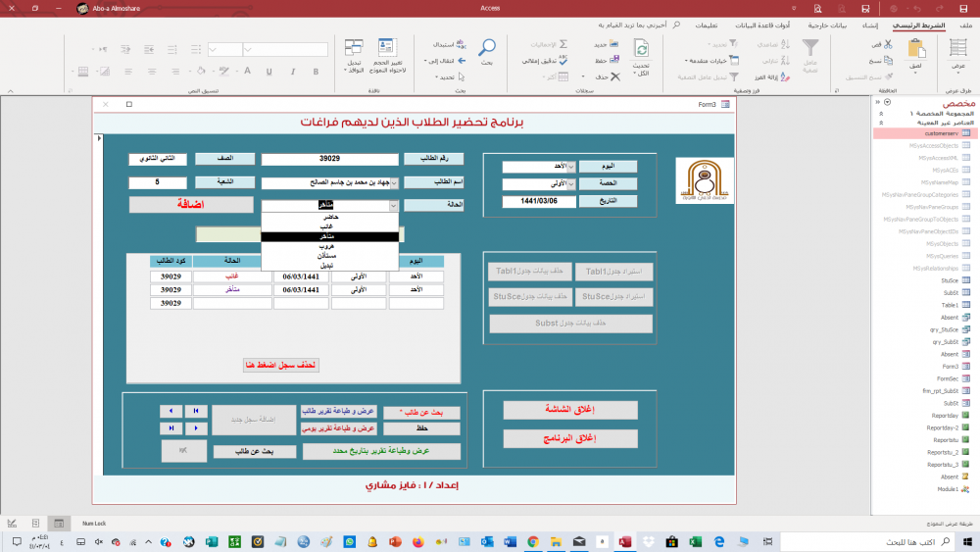Collapse the navigation pane with chevron
This screenshot has height=552, width=980.
(877, 102)
